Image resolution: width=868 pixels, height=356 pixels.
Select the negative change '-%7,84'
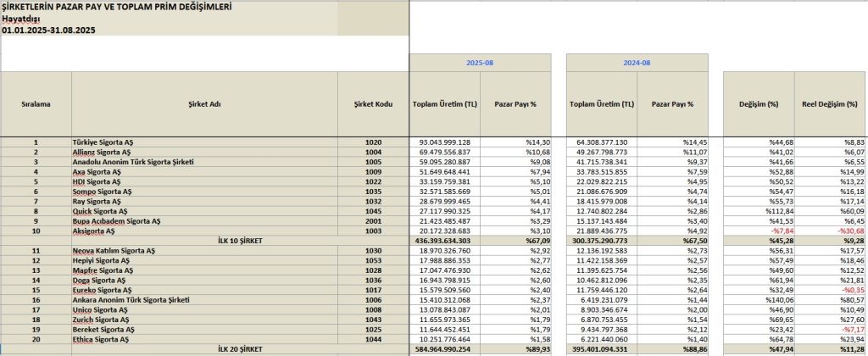759,231
